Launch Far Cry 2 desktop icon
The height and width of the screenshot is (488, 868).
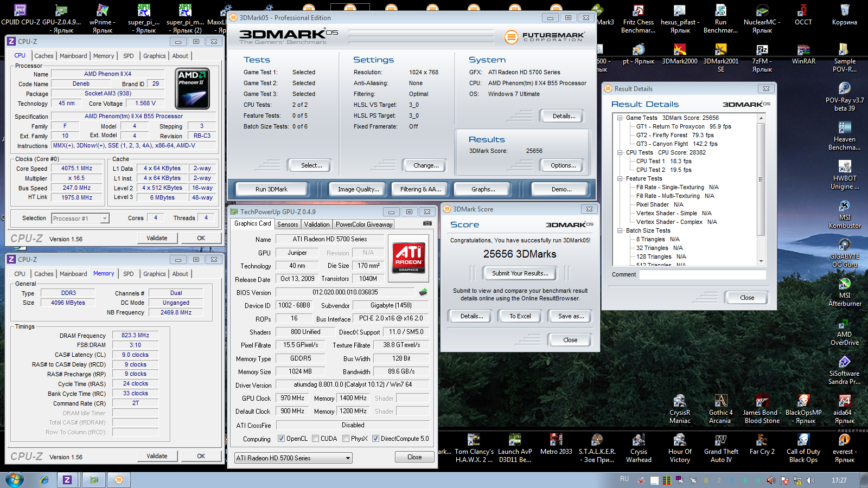click(762, 445)
